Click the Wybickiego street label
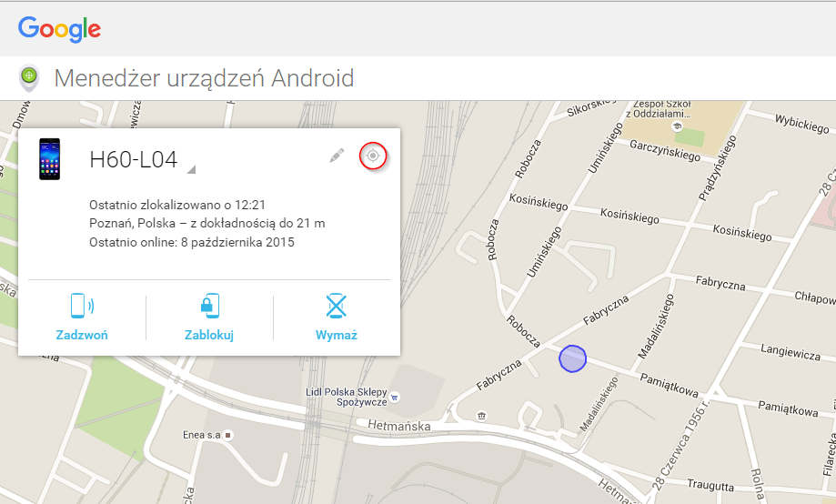Screen dimensions: 836x504 [801, 124]
